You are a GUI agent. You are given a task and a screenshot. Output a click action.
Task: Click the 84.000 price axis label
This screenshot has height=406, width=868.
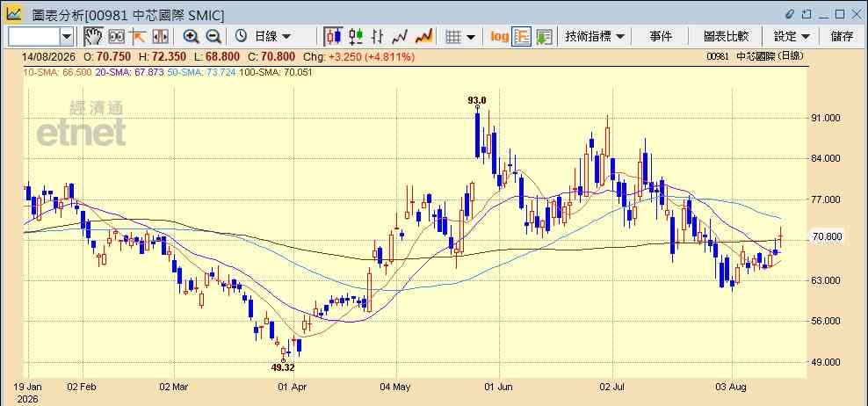coord(825,158)
